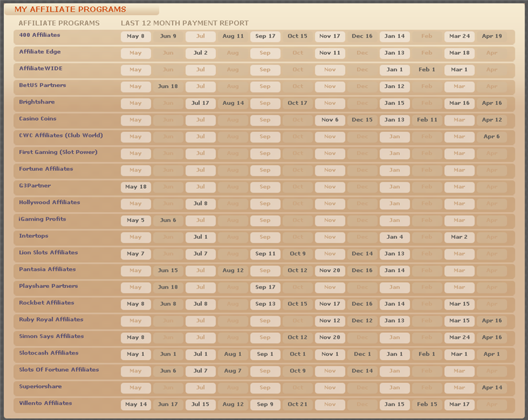
Task: Click "Aug 7" in Slots Of Fortune row
Action: [x=233, y=371]
